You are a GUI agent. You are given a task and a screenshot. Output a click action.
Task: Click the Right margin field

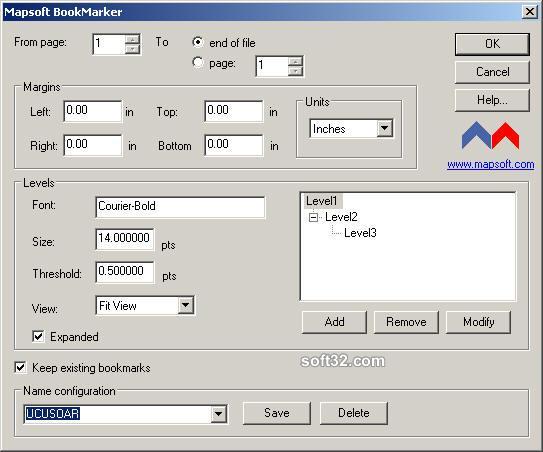click(x=93, y=145)
